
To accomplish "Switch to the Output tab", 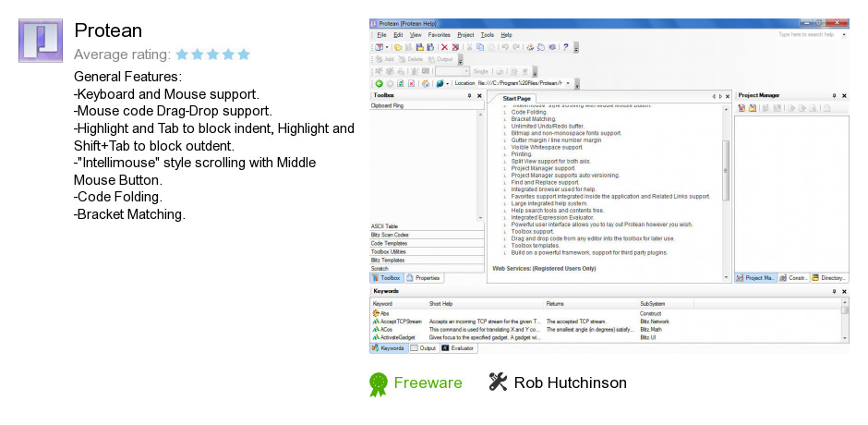I will pyautogui.click(x=424, y=348).
